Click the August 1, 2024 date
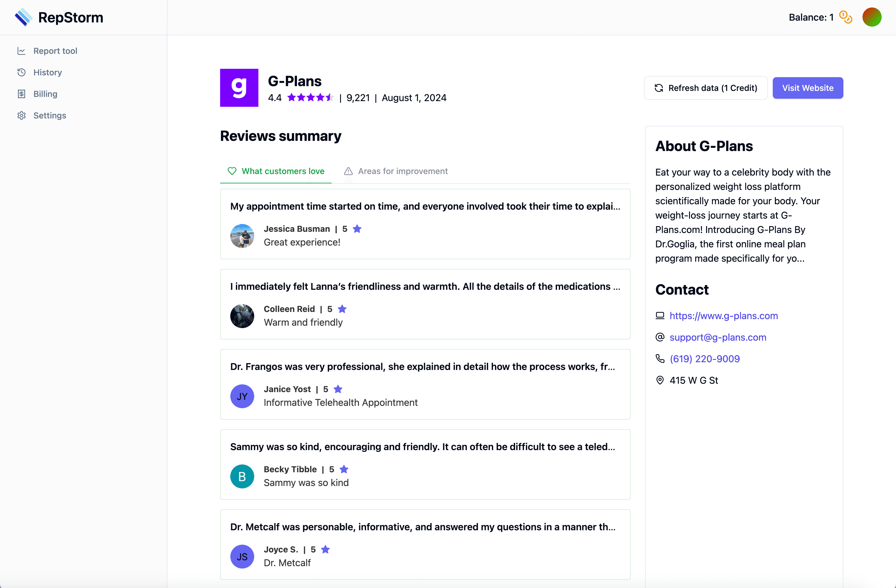This screenshot has height=588, width=896. click(x=414, y=98)
